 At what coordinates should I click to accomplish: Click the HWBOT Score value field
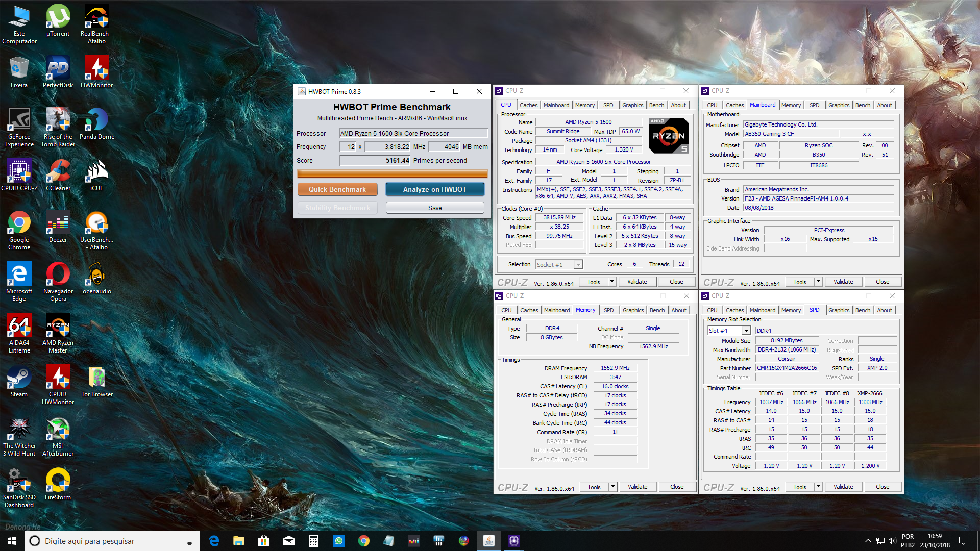click(375, 160)
